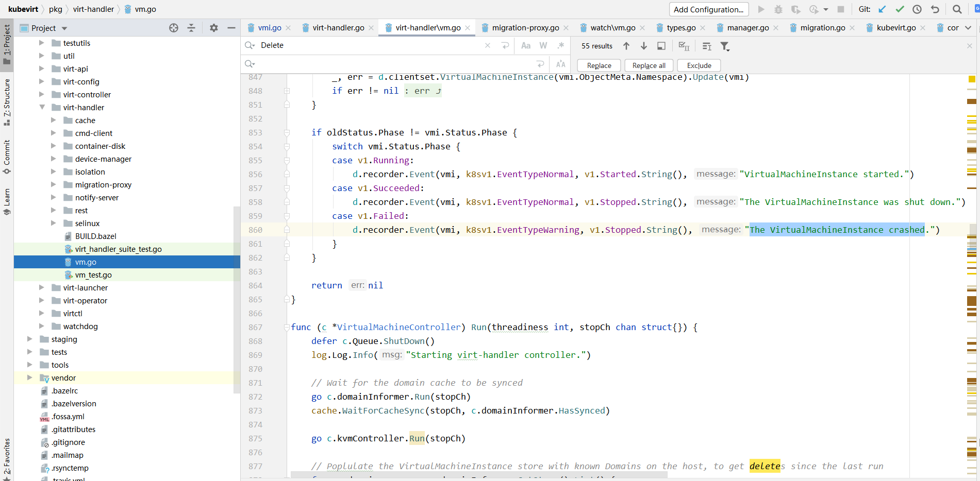This screenshot has height=481, width=980.
Task: Click Add Configuration button
Action: [708, 9]
